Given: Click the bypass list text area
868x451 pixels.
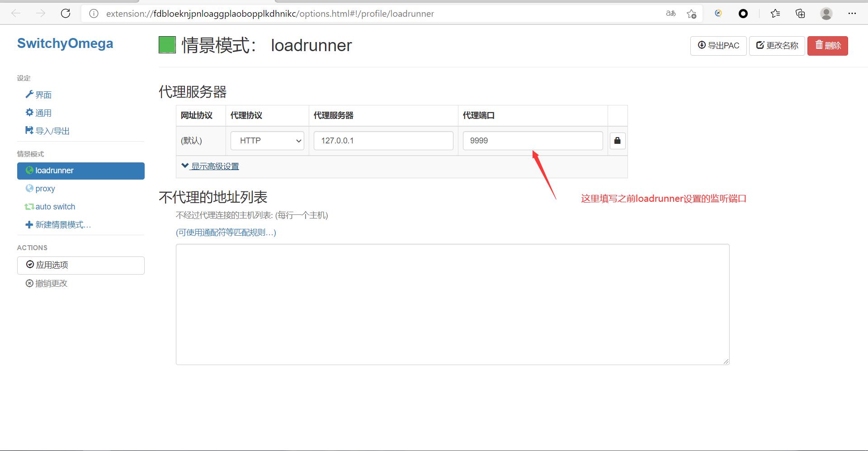Looking at the screenshot, I should 453,304.
